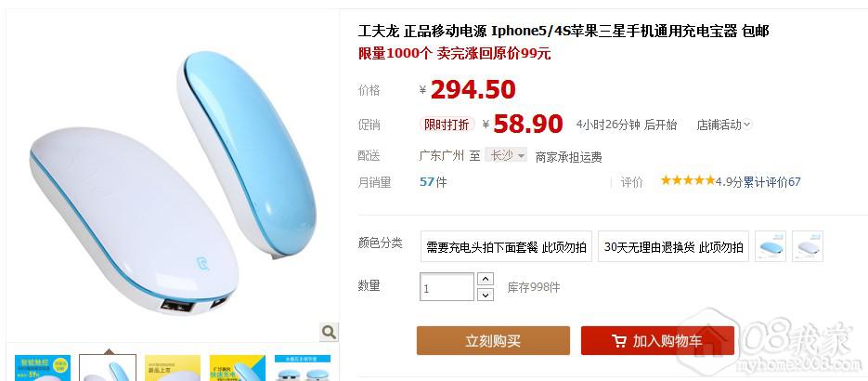
Task: Click 加入购物车 button
Action: pos(657,340)
